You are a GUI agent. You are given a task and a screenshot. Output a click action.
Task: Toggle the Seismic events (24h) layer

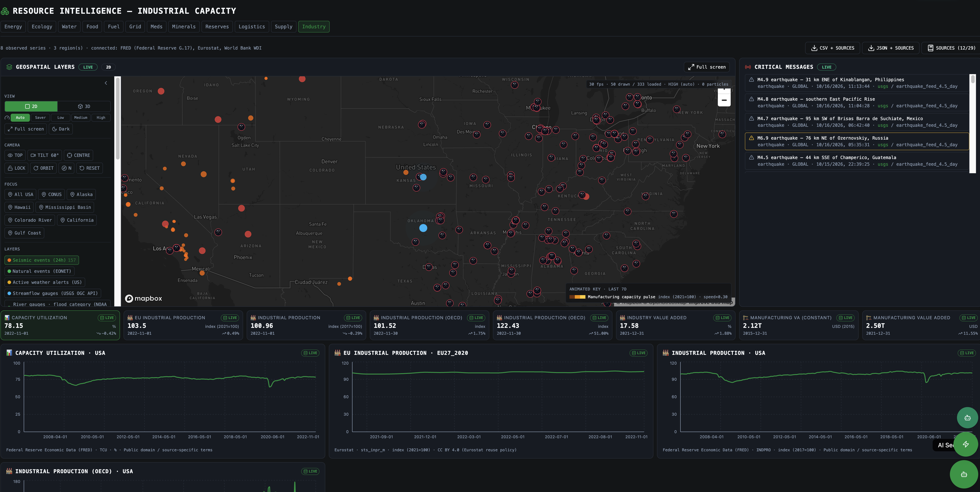(42, 260)
